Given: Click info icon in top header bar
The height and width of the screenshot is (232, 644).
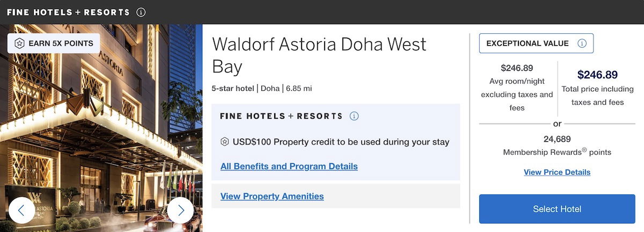Looking at the screenshot, I should (141, 12).
